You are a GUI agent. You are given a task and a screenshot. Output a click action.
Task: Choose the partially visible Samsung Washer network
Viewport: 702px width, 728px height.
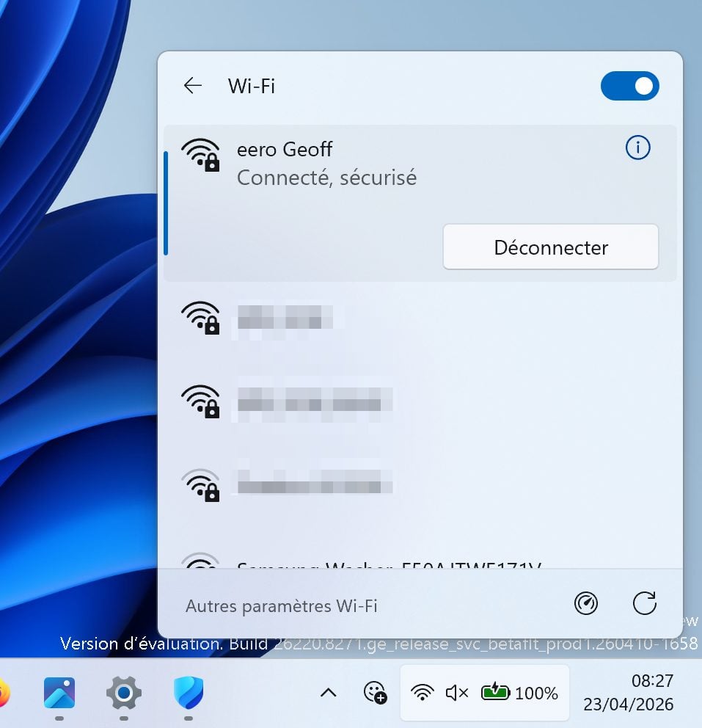click(x=389, y=564)
